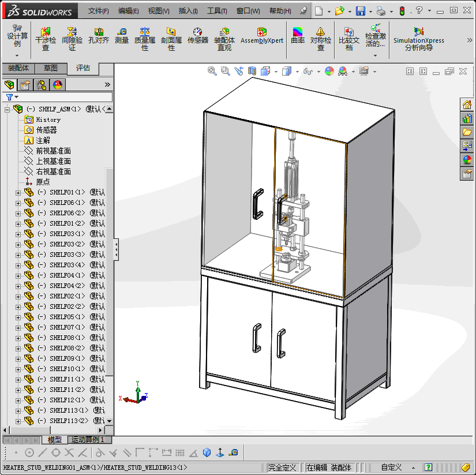Activate the 测量 measure tool
The image size is (476, 475).
pyautogui.click(x=122, y=36)
